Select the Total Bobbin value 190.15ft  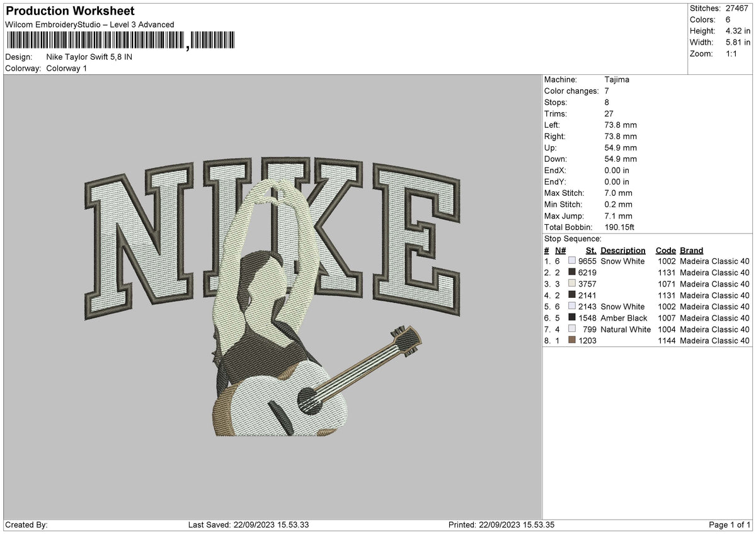click(621, 227)
